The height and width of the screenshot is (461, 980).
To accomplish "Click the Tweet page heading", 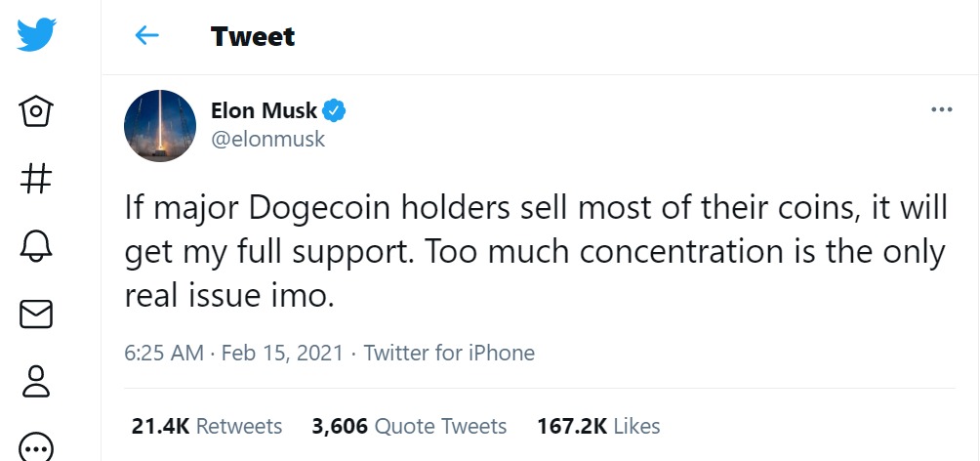I will pos(252,37).
